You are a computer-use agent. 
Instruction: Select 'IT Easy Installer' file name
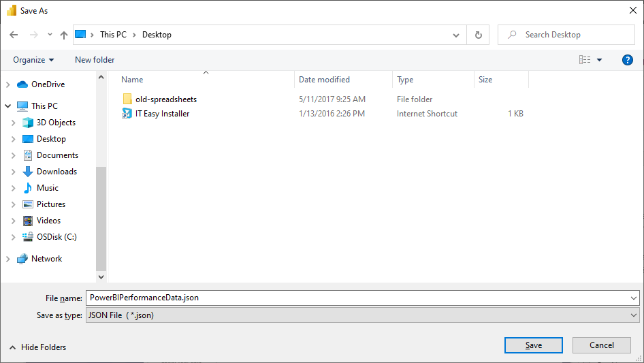pyautogui.click(x=162, y=114)
